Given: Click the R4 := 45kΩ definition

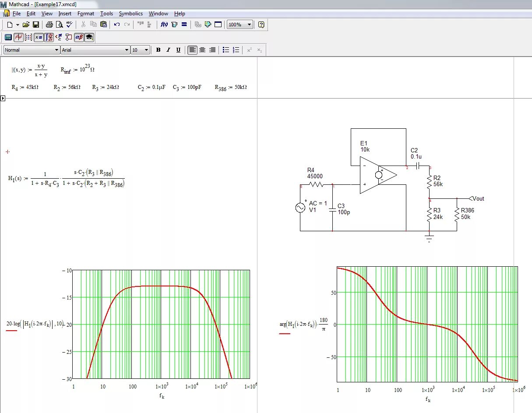Looking at the screenshot, I should click(x=25, y=88).
